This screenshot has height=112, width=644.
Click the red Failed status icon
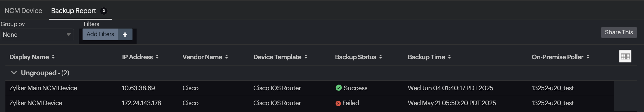click(338, 103)
